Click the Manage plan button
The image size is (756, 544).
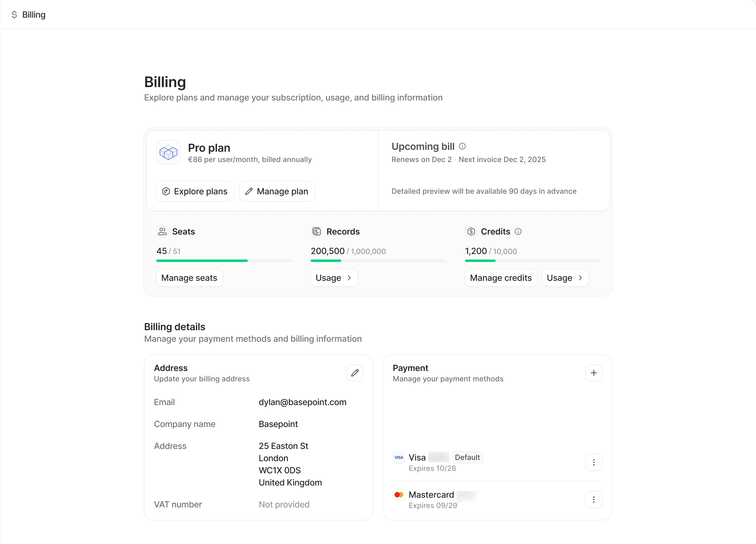click(277, 191)
